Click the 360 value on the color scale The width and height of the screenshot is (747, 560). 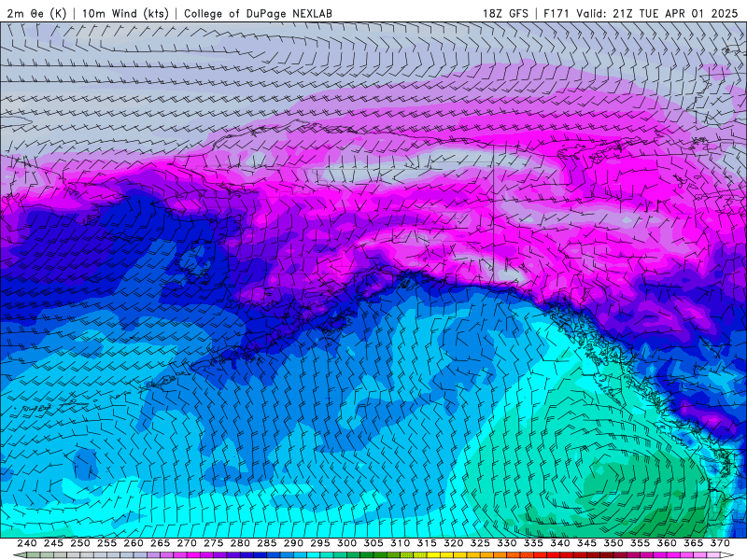(x=667, y=543)
